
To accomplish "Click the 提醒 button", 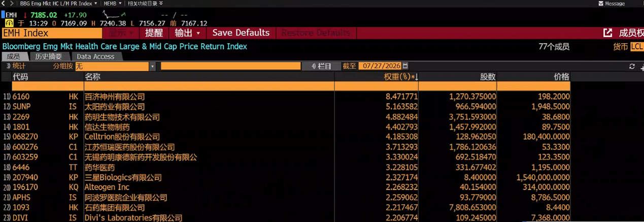I will [x=154, y=33].
